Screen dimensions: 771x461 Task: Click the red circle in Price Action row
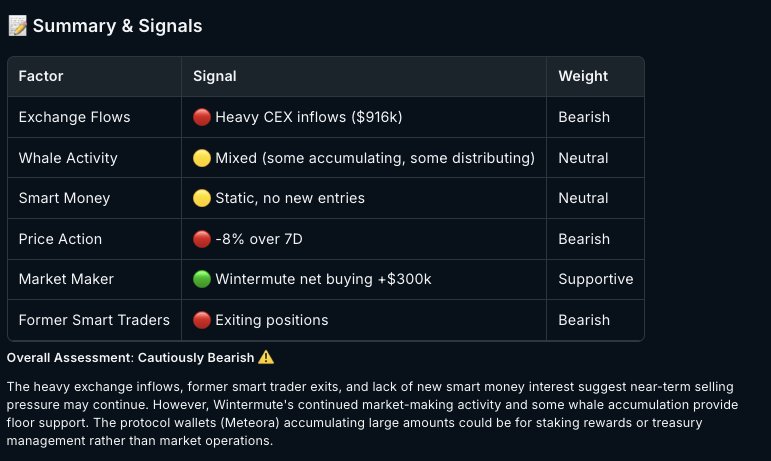[202, 239]
